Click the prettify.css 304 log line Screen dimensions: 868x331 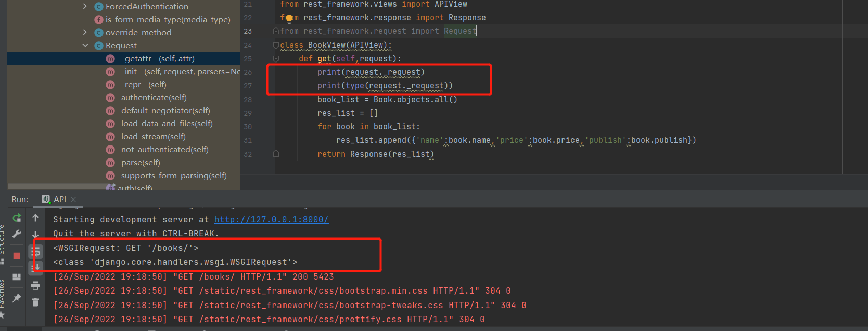coord(269,320)
